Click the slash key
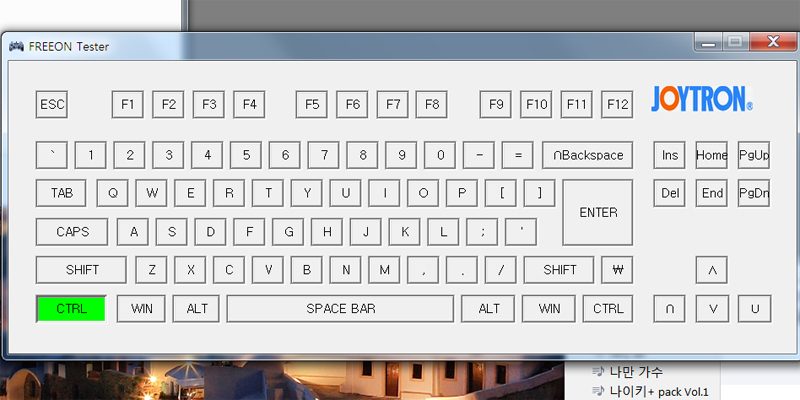 click(501, 270)
